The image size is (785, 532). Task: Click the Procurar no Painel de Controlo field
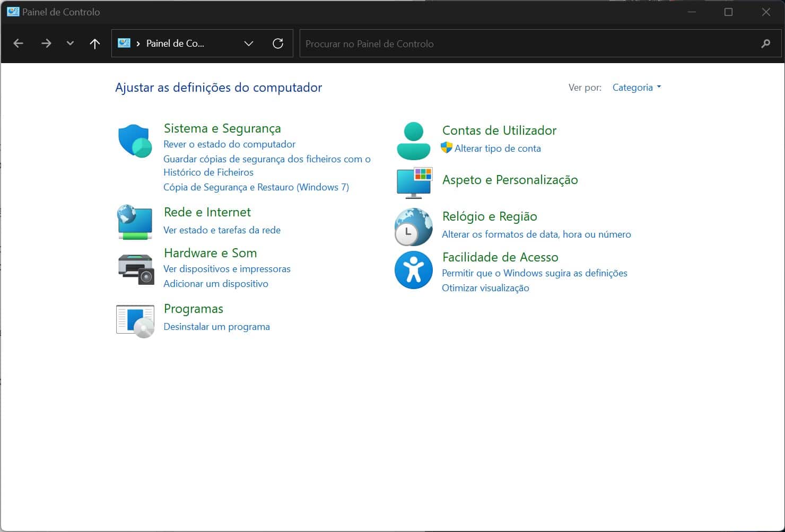click(530, 43)
